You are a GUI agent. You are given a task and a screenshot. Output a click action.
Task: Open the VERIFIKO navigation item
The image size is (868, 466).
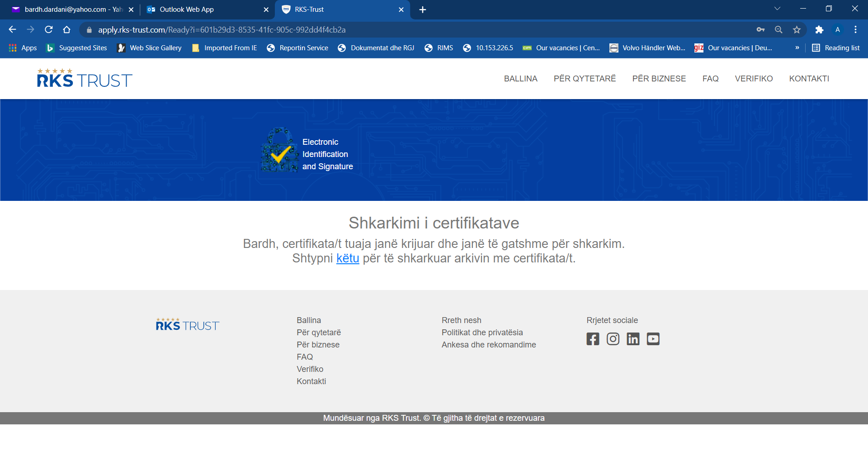754,79
